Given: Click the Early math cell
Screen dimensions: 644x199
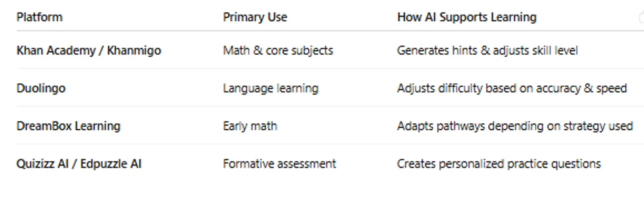Looking at the screenshot, I should (x=250, y=126).
